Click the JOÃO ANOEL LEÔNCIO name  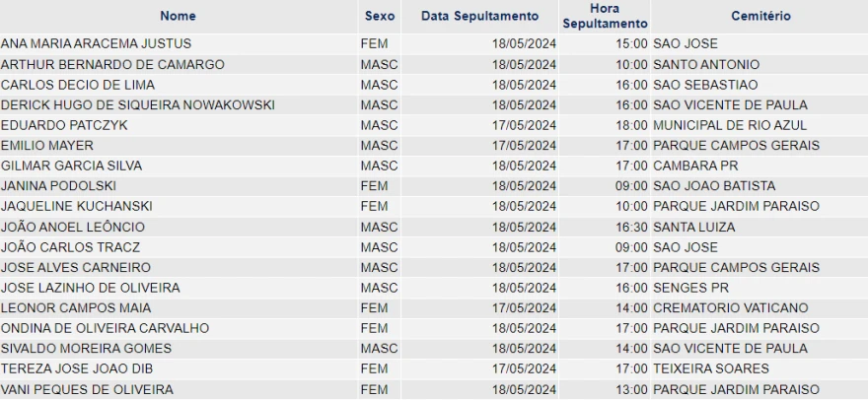point(73,227)
